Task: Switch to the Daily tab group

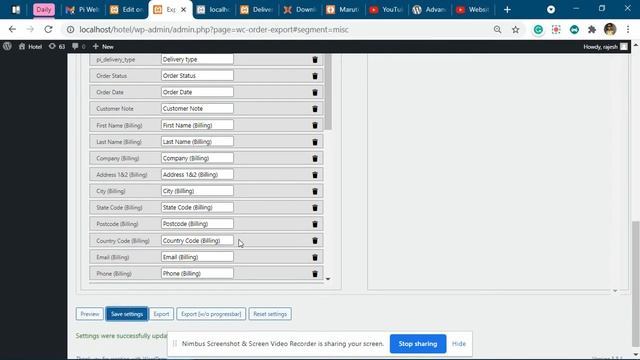Action: [44, 9]
